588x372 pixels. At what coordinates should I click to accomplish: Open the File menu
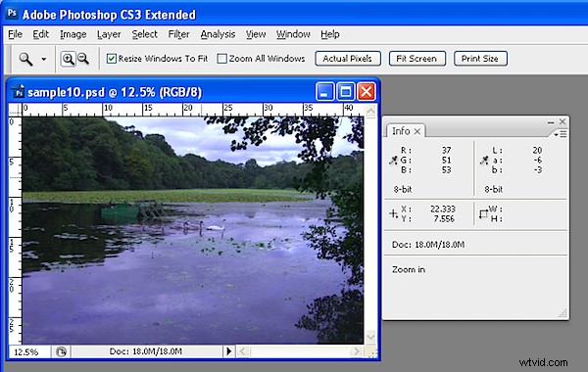[15, 34]
